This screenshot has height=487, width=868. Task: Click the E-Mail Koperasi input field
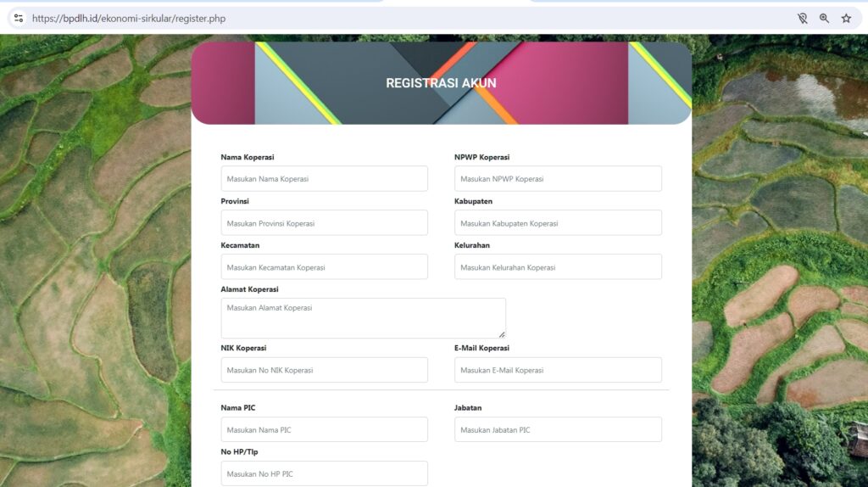coord(558,370)
